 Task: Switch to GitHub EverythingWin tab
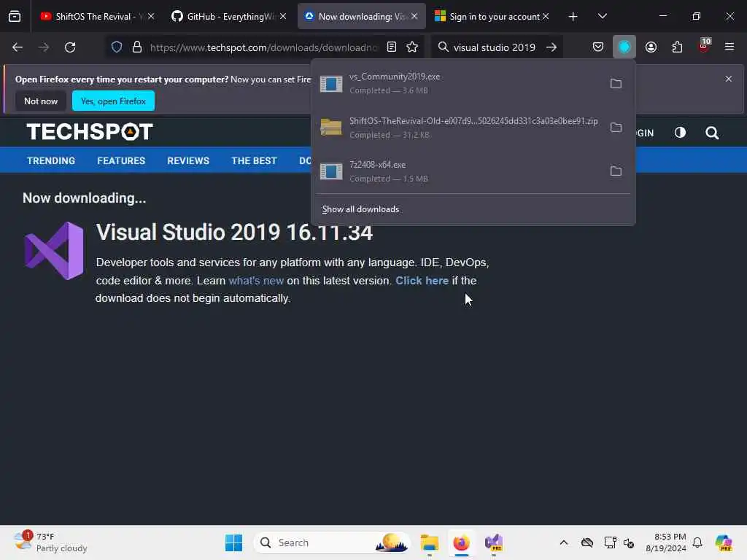tap(222, 16)
